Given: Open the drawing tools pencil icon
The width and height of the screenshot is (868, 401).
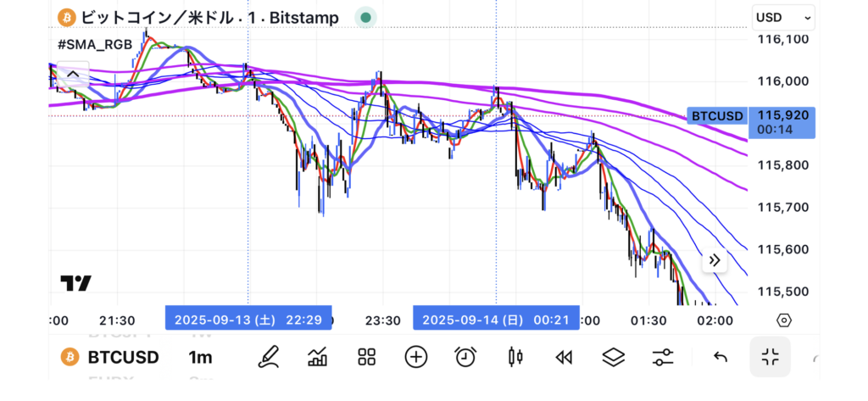Looking at the screenshot, I should point(269,357).
